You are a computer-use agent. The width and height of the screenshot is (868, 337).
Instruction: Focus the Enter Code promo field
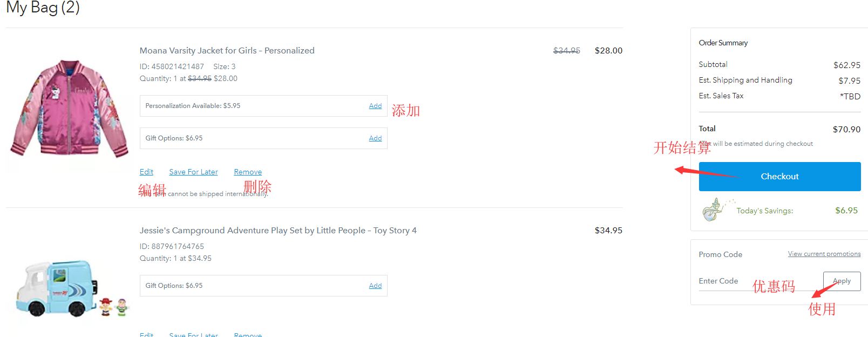(x=756, y=281)
